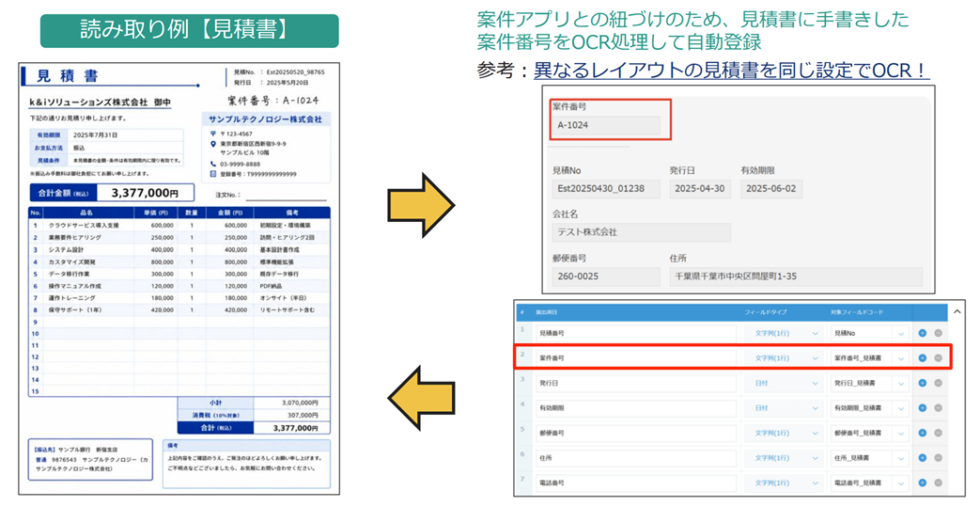Click the 電話番号 extraction item input
Viewport: 980px width, 506px height.
coord(636,482)
